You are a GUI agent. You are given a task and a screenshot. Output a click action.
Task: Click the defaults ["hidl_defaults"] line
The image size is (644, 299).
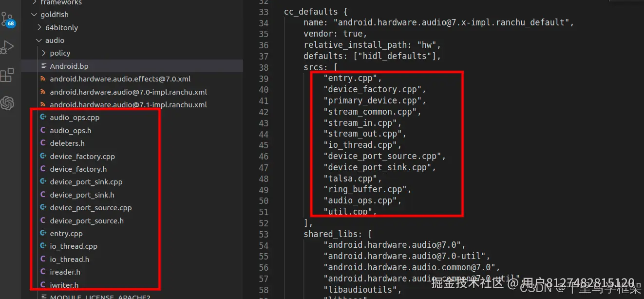click(372, 56)
